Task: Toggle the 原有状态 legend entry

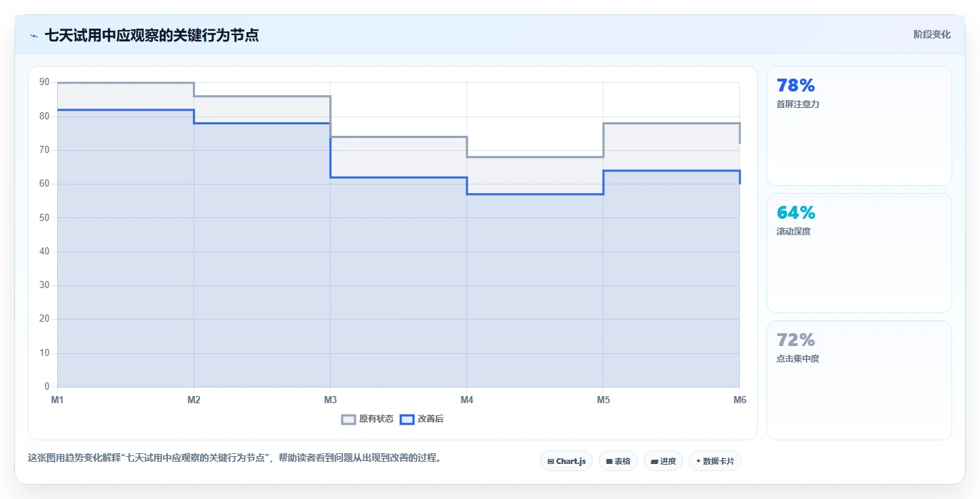Action: (x=367, y=419)
